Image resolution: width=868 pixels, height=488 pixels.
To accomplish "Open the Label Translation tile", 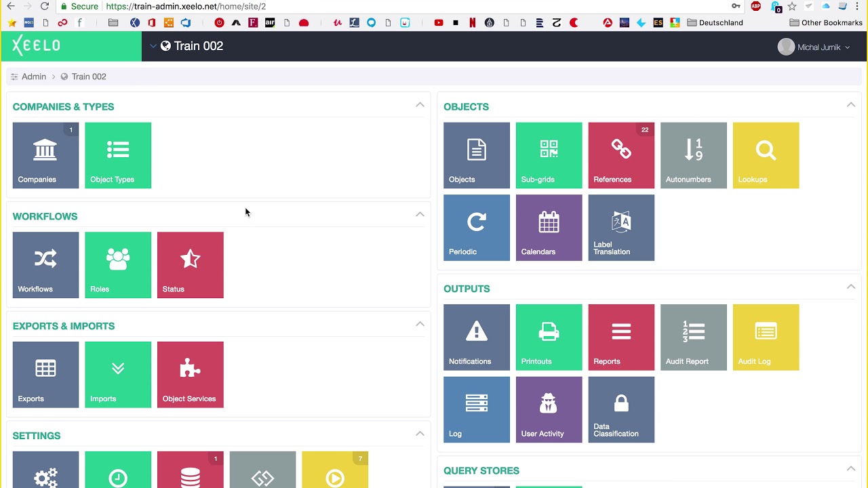I will coord(621,228).
